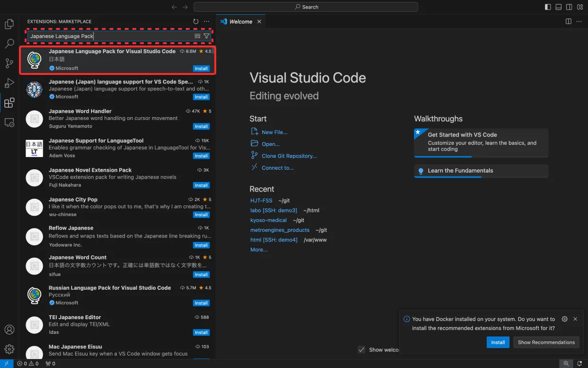
Task: Refresh the Extensions Marketplace list
Action: tap(196, 21)
